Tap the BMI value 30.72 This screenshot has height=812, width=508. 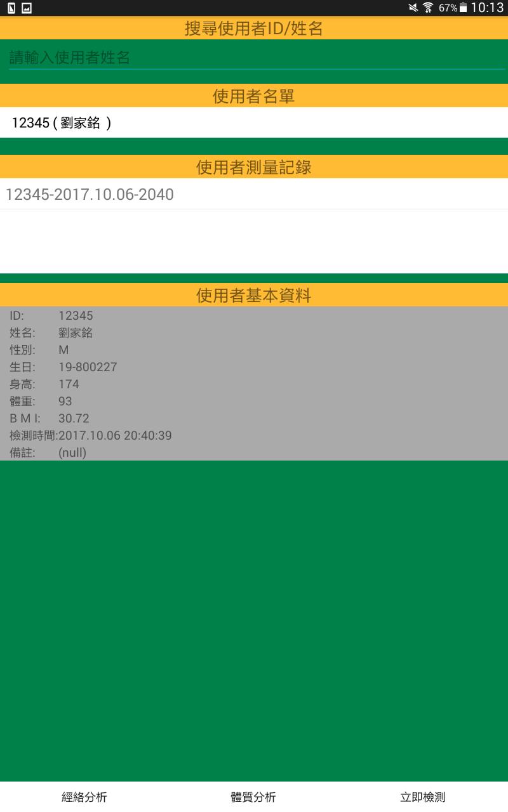(x=74, y=419)
